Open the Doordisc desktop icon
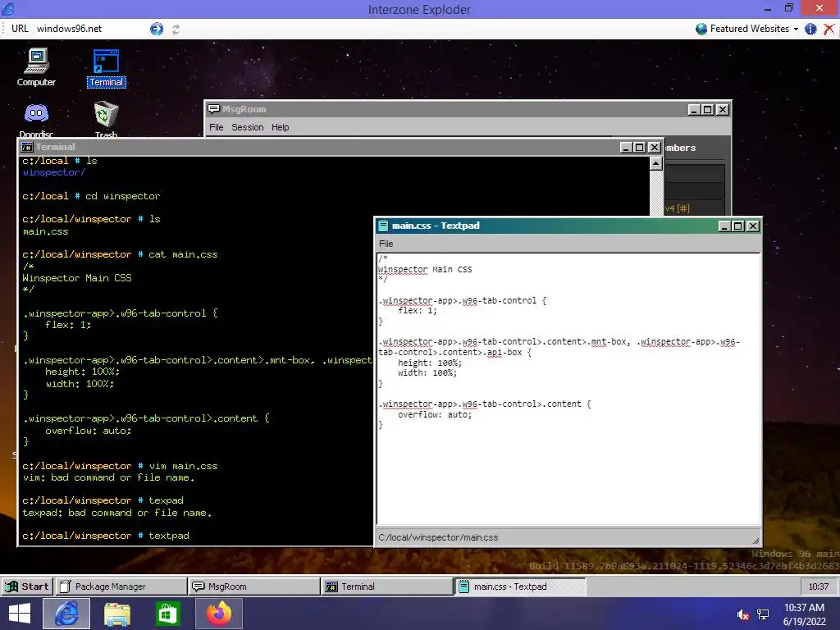The image size is (840, 630). [36, 120]
